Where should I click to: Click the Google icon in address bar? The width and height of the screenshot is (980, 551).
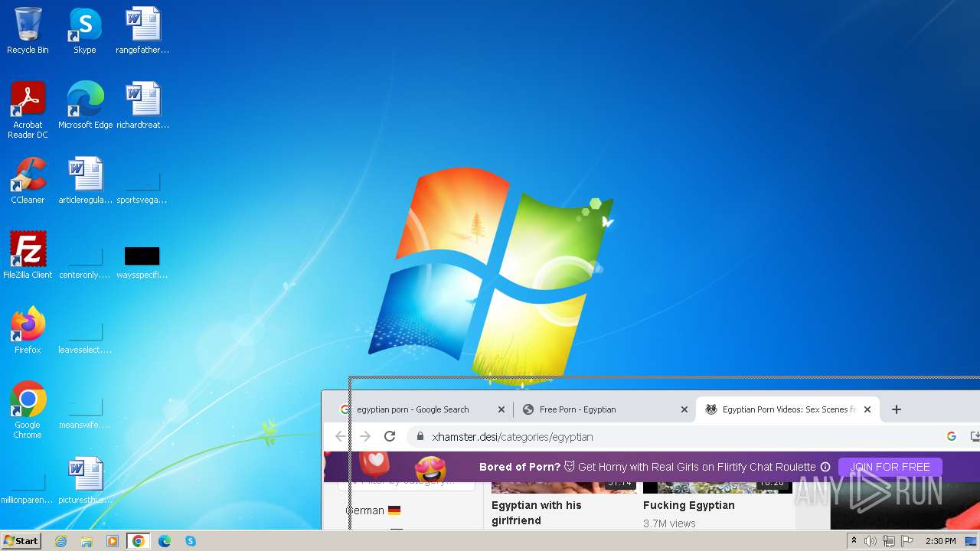coord(952,436)
